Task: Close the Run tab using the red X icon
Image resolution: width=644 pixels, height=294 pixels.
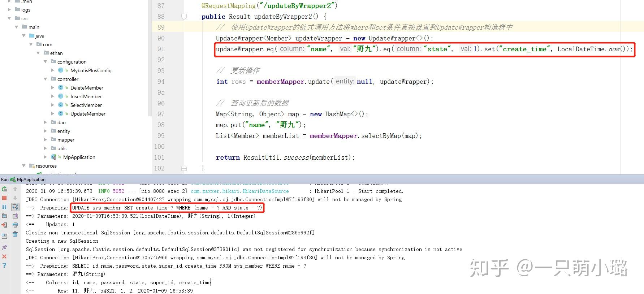Action: tap(4, 256)
